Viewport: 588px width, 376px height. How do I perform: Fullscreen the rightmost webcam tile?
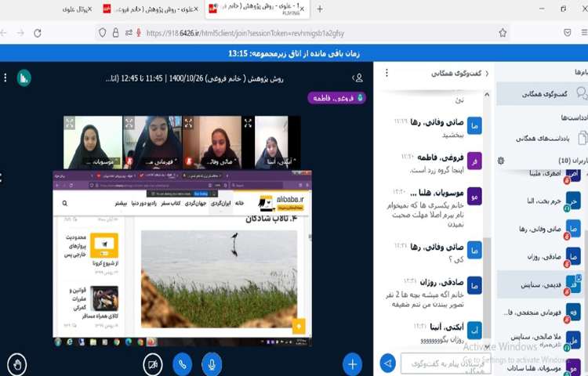click(x=249, y=122)
